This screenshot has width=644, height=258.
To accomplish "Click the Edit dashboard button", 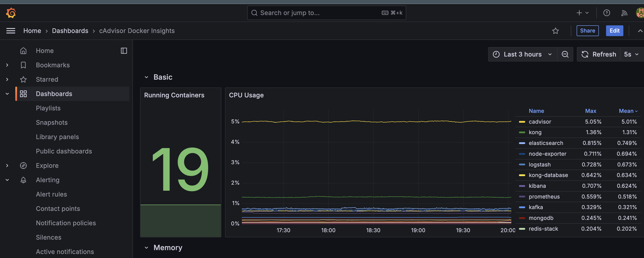I will pos(615,31).
